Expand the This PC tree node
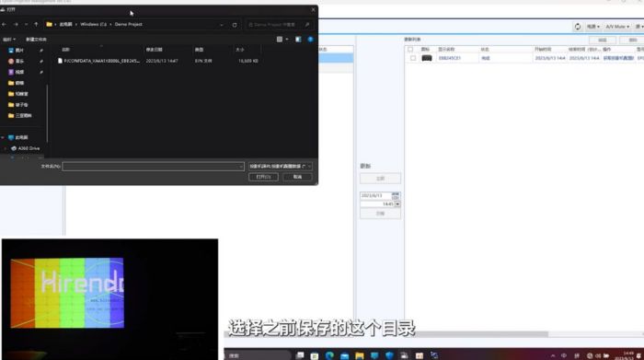Image resolution: width=644 pixels, height=360 pixels. [3, 137]
